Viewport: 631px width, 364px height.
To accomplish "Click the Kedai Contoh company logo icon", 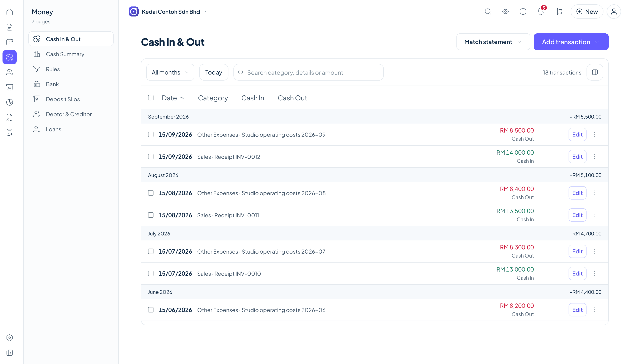I will point(134,11).
